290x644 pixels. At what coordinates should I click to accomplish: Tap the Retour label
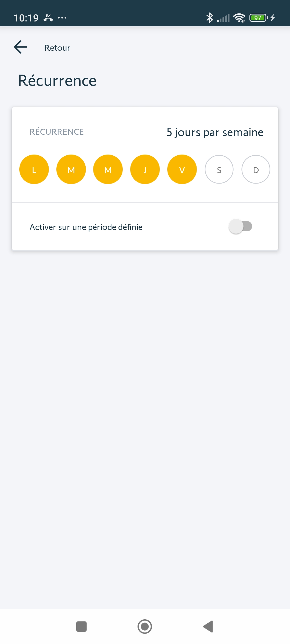57,48
